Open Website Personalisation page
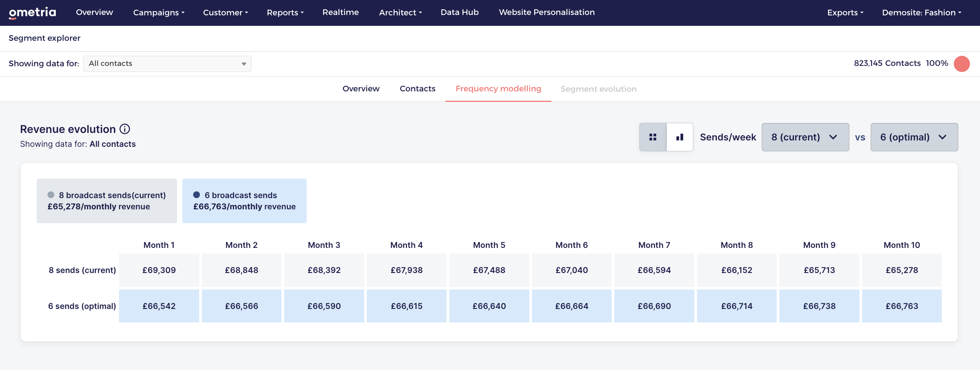 pyautogui.click(x=547, y=12)
